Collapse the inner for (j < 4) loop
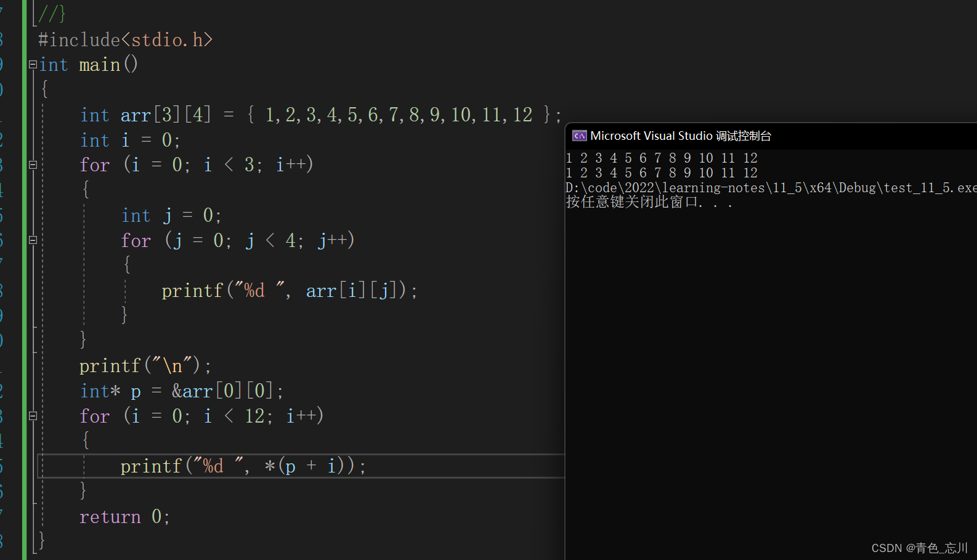Viewport: 977px width, 560px height. point(33,240)
